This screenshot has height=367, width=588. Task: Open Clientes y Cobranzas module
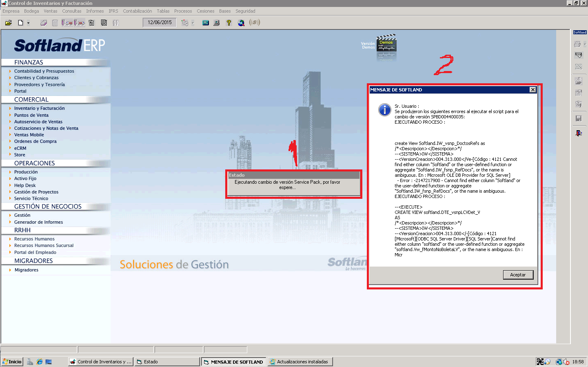coord(36,78)
